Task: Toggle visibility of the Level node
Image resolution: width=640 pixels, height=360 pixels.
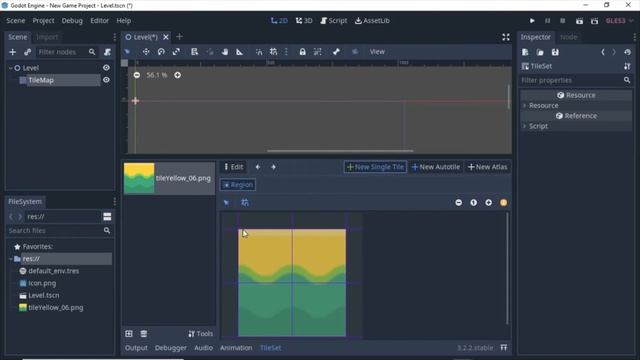Action: tap(106, 68)
